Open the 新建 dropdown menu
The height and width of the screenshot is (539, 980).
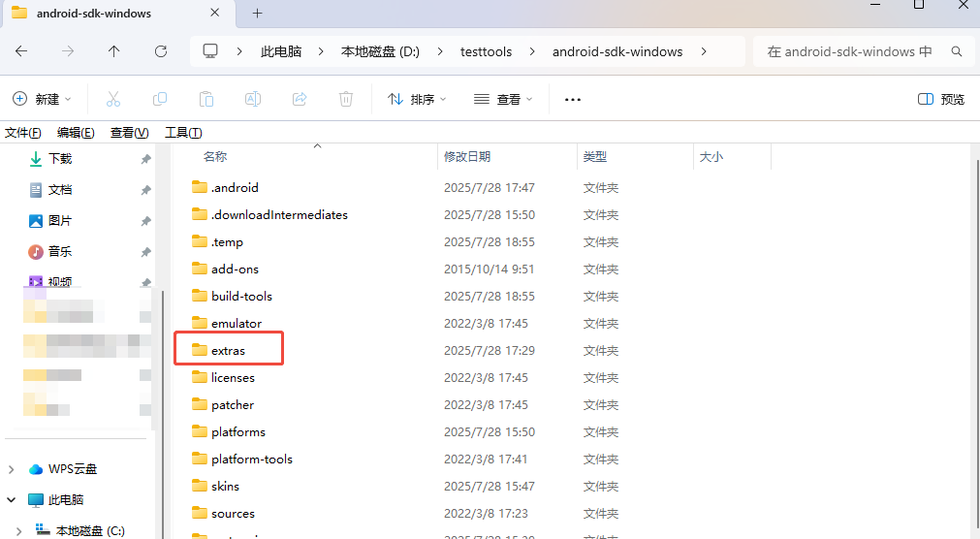click(x=42, y=99)
